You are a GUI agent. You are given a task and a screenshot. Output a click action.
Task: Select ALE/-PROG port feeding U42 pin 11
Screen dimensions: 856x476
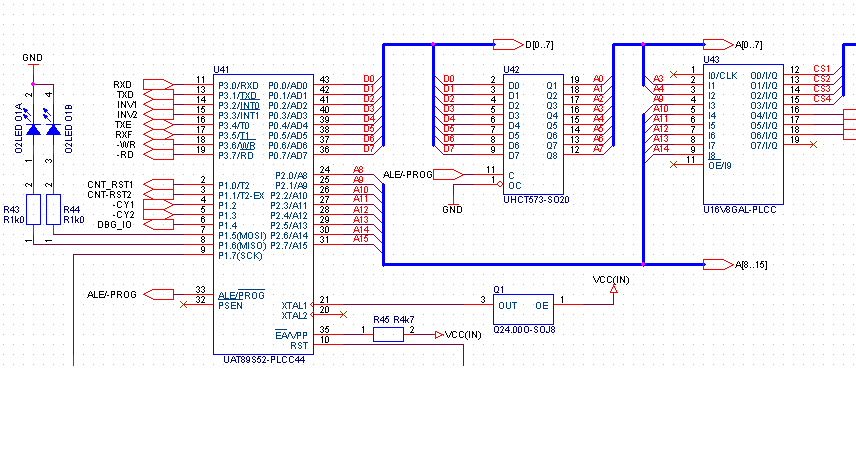(448, 175)
